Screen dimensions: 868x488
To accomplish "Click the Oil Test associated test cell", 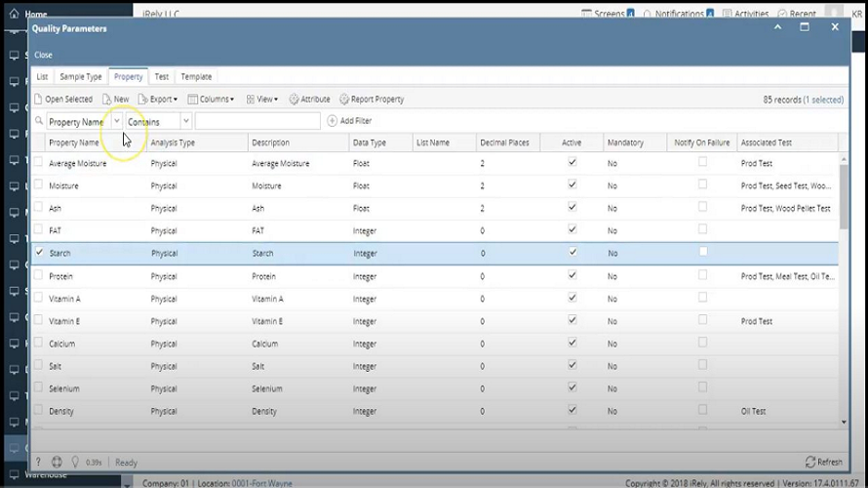I will [x=754, y=411].
